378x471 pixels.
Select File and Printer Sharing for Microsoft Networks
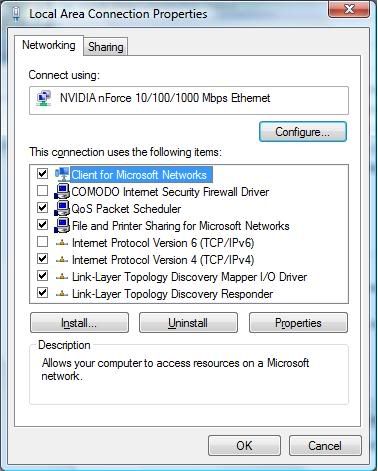pyautogui.click(x=181, y=226)
